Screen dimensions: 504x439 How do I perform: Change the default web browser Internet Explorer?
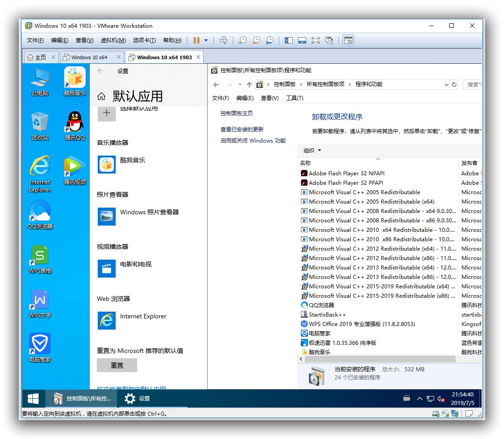tap(132, 321)
